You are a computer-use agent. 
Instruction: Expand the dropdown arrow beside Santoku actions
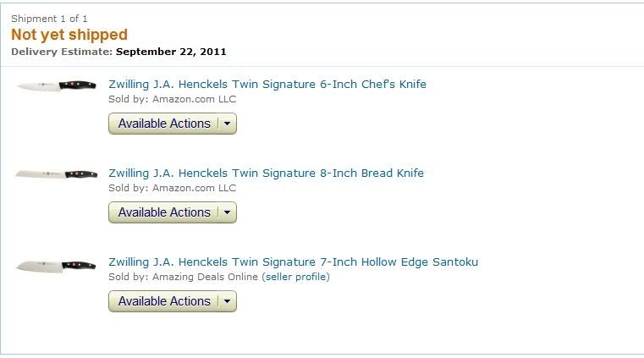(227, 301)
